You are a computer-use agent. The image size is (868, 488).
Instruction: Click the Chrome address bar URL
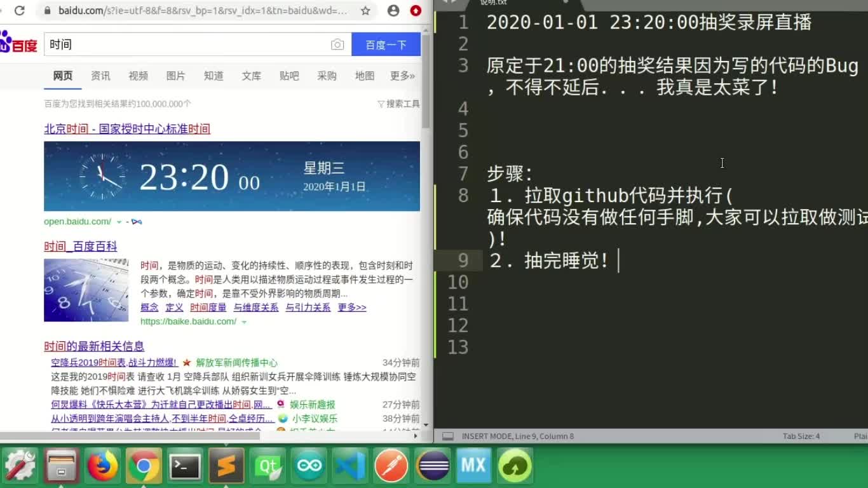[x=203, y=11]
